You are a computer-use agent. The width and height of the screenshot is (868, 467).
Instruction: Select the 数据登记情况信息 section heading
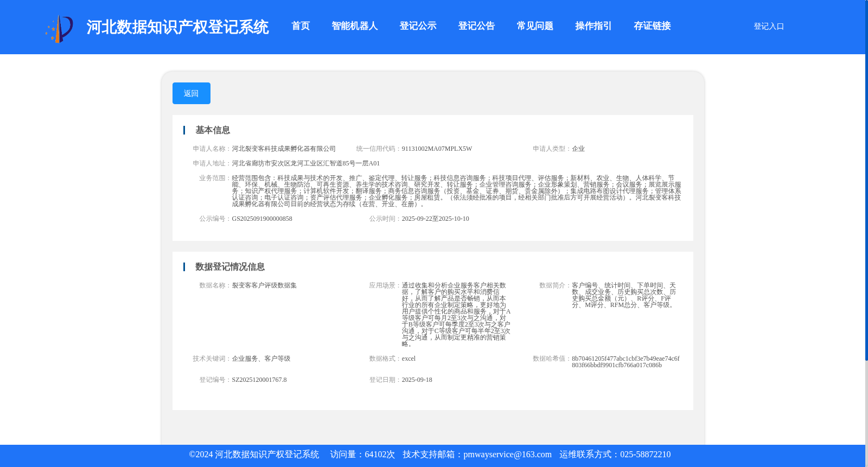(x=230, y=267)
